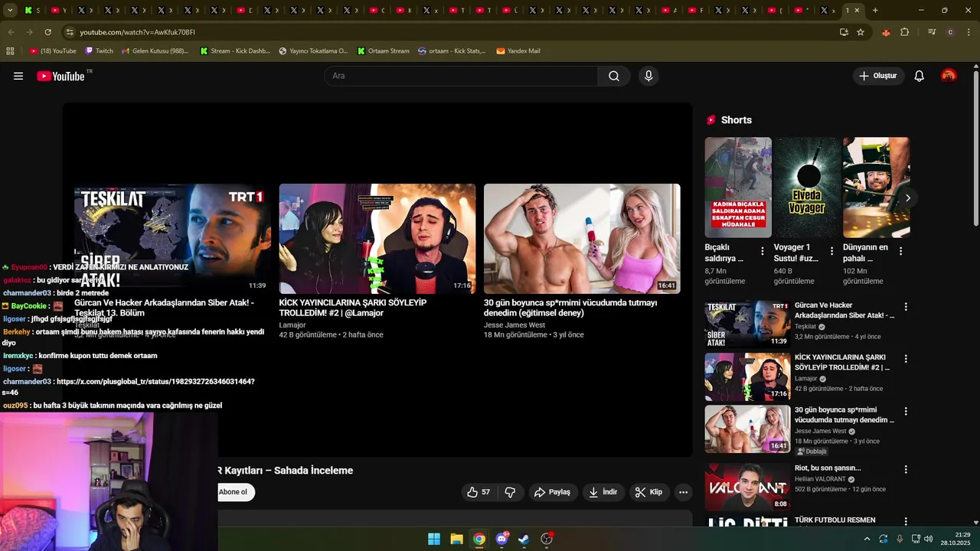Click the Paylaş share button
The image size is (980, 551).
[x=552, y=492]
